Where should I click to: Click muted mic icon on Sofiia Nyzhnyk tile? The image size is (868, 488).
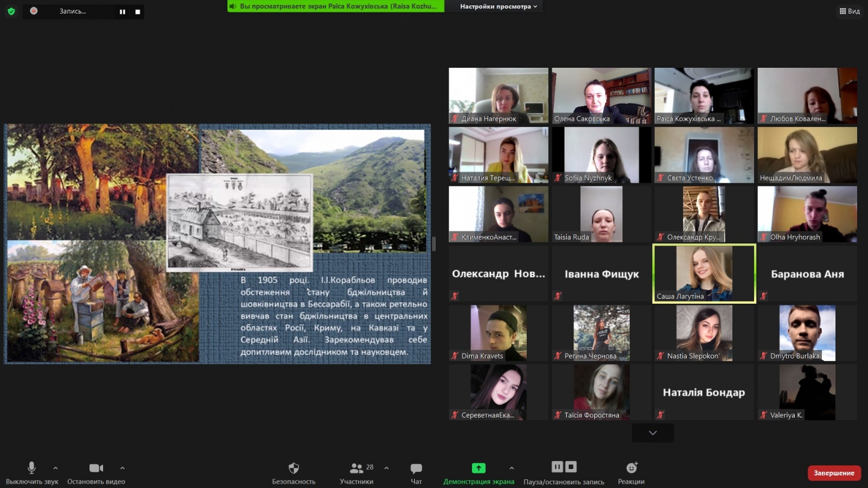point(558,178)
